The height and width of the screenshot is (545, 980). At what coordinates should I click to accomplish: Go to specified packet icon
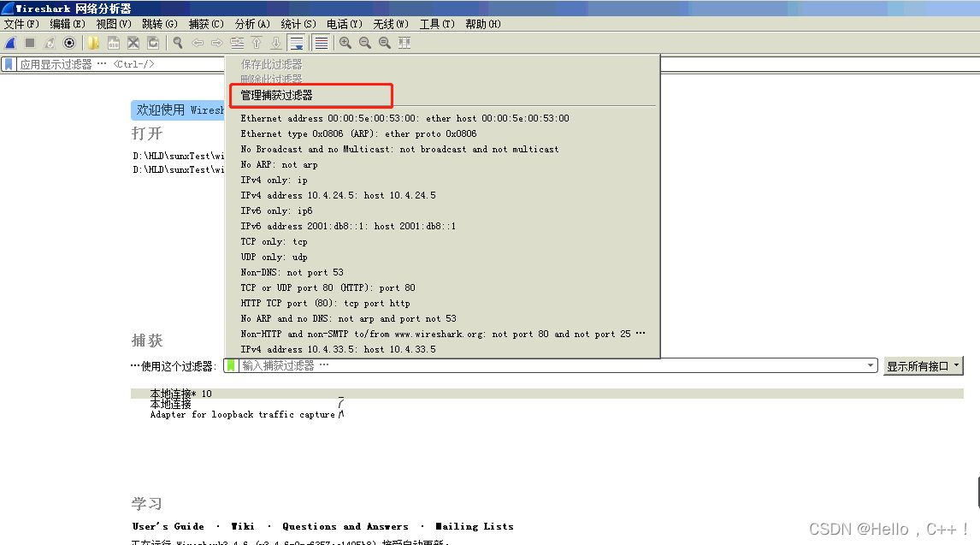[237, 43]
